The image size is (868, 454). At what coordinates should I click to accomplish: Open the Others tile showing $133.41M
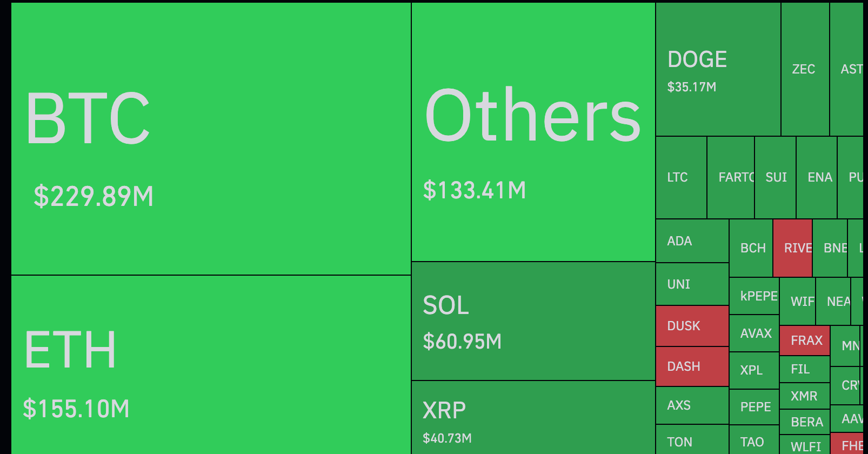(533, 132)
